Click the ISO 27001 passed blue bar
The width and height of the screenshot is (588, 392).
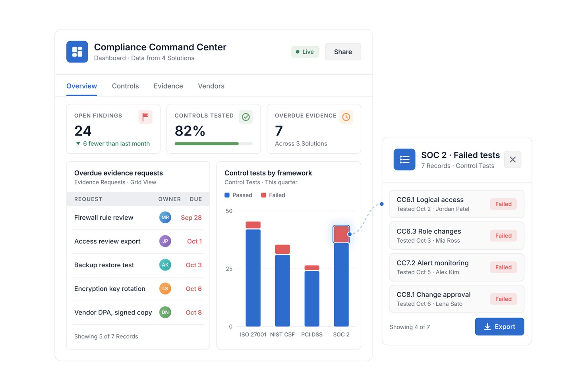pyautogui.click(x=253, y=278)
